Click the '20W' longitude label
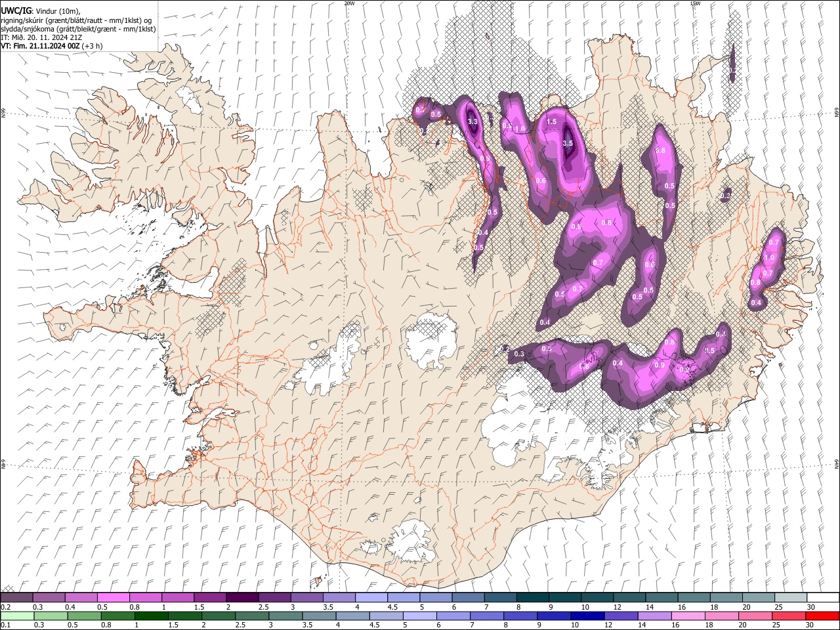Image resolution: width=840 pixels, height=630 pixels. coord(349,3)
